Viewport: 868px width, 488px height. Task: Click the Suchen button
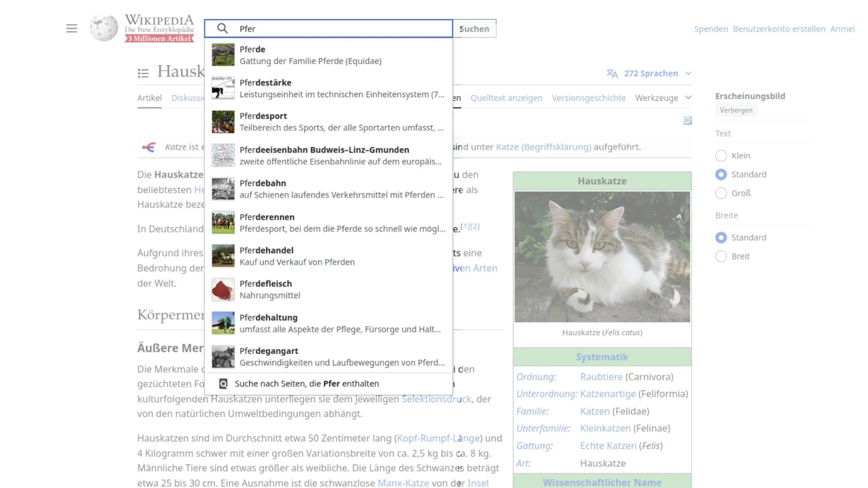click(474, 28)
